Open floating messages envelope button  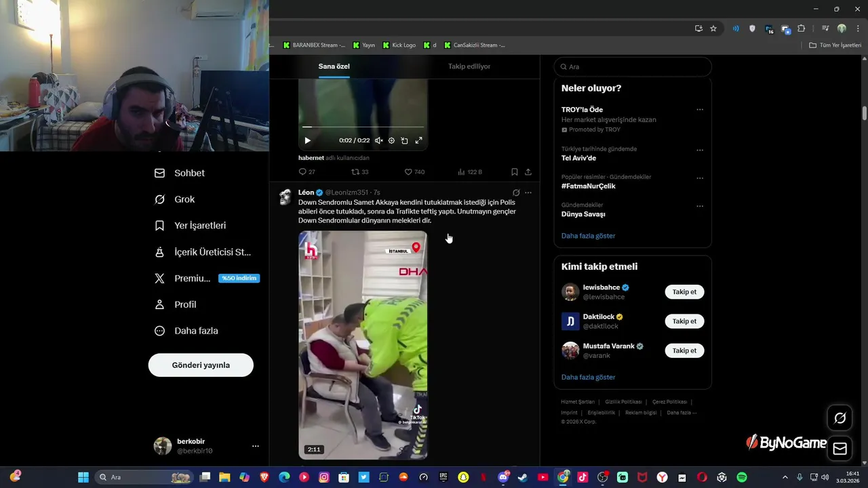[840, 449]
